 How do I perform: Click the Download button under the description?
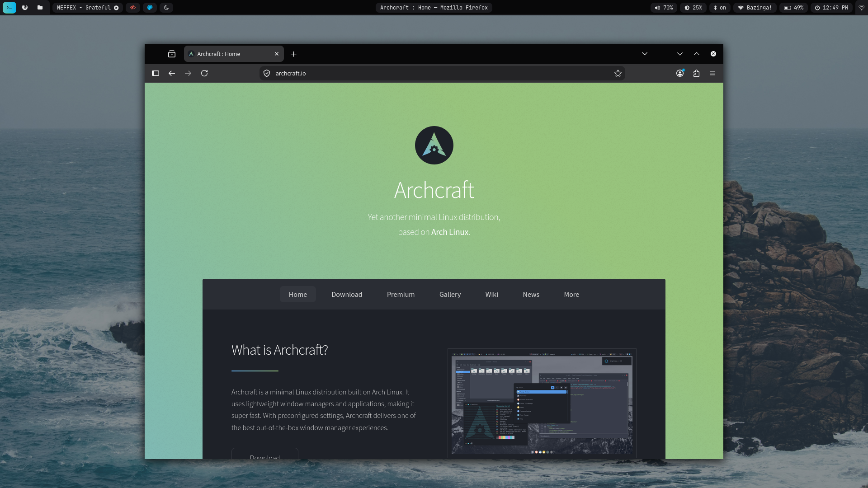coord(265,454)
